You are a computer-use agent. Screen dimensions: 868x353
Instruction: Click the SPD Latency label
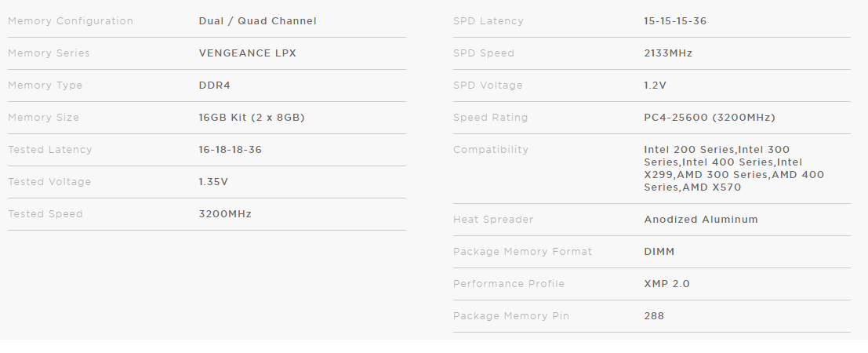click(488, 21)
